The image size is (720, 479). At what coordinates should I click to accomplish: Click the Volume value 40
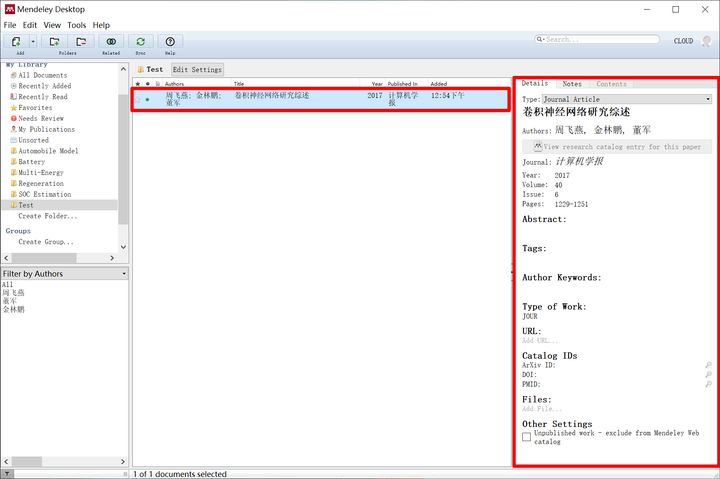click(x=558, y=185)
